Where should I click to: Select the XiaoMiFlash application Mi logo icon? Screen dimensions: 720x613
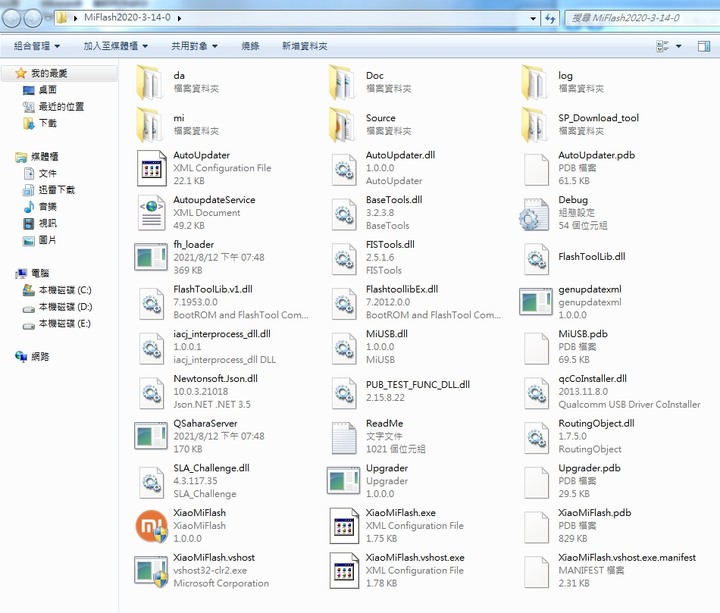(x=151, y=526)
